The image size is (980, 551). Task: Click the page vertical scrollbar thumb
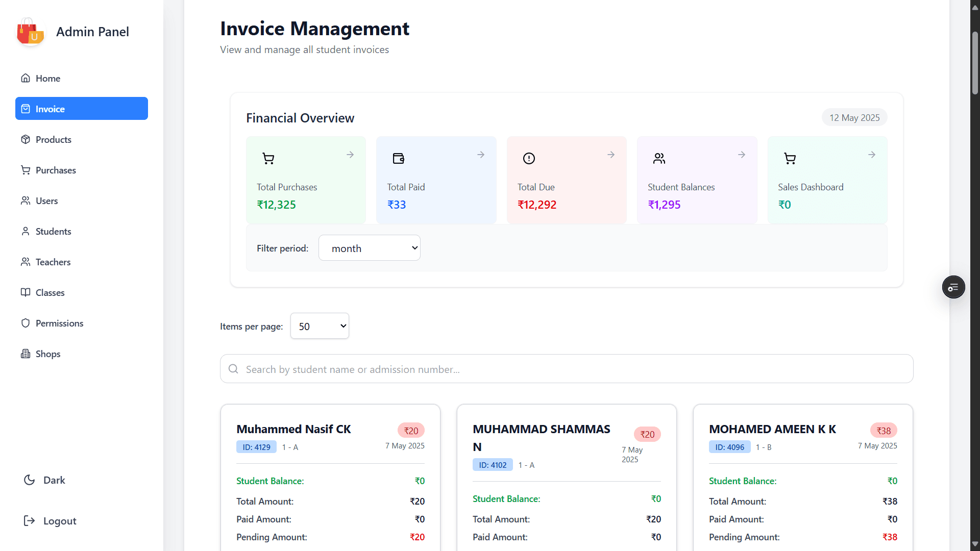tap(975, 63)
